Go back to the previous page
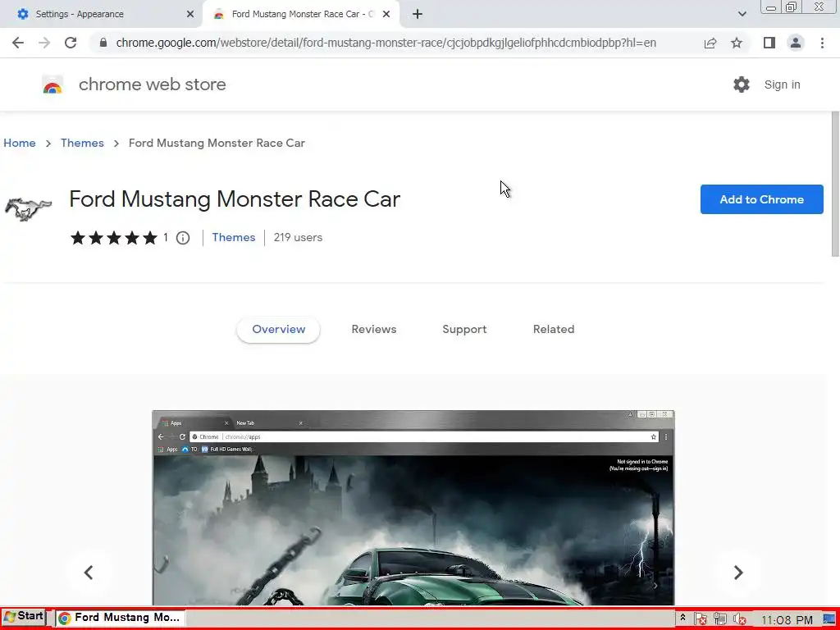This screenshot has height=630, width=840. pyautogui.click(x=18, y=43)
